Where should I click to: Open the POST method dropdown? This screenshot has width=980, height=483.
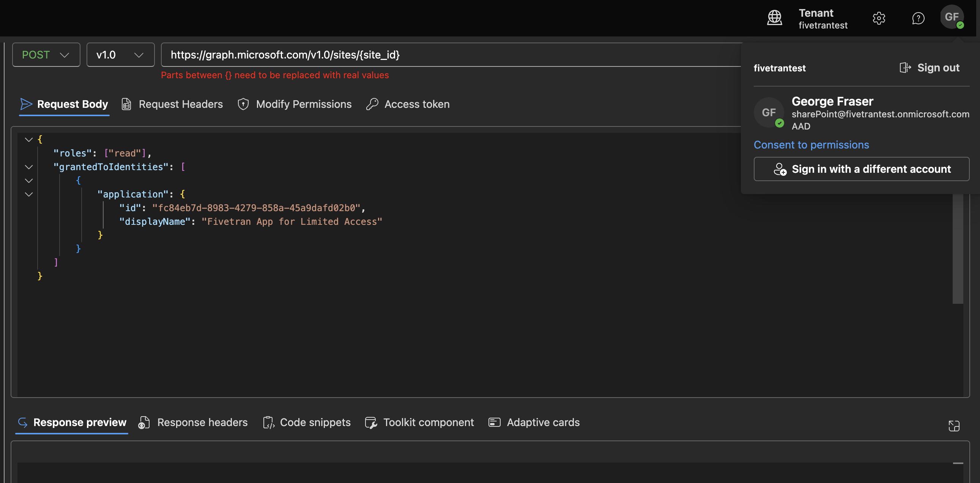(x=46, y=55)
